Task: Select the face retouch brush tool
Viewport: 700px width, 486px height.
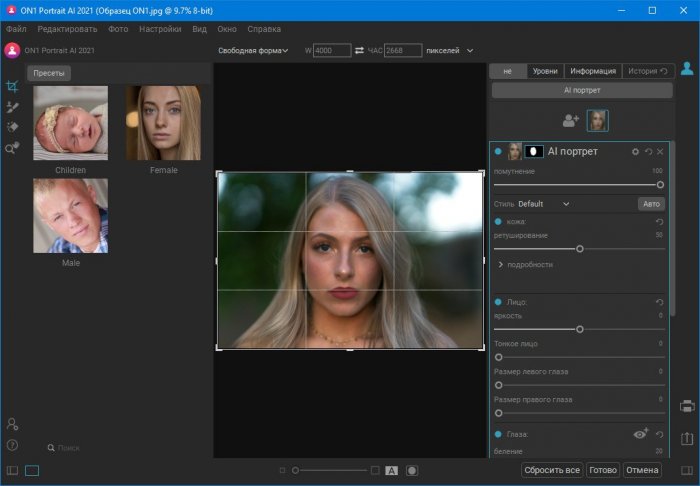Action: (x=12, y=107)
